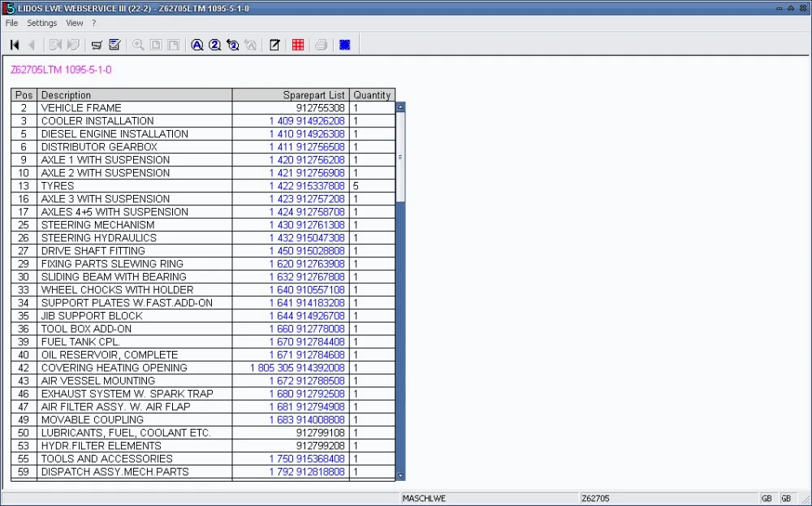812x506 pixels.
Task: Select the MOVABLE COUPLING description
Action: tap(93, 420)
